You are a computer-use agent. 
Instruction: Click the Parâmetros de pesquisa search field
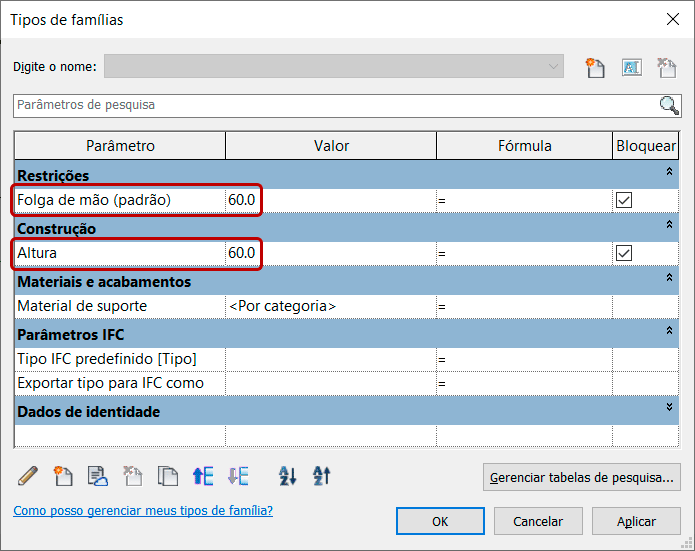(330, 105)
